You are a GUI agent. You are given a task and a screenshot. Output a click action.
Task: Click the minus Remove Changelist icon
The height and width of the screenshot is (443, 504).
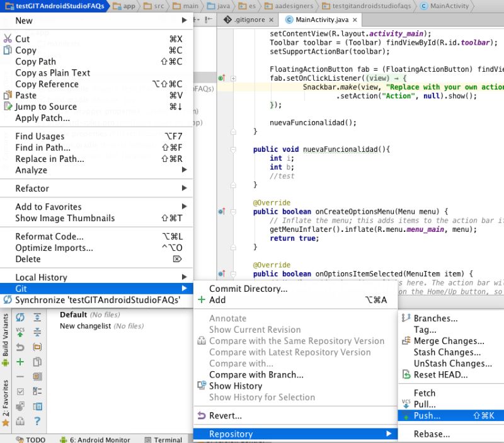click(20, 376)
